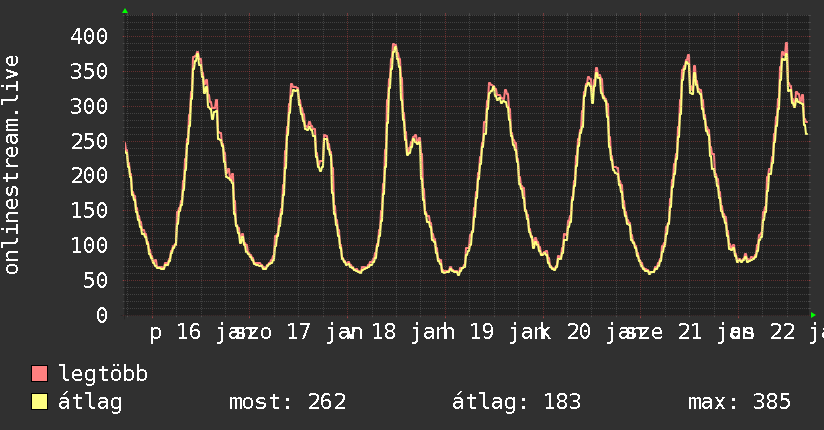
Task: Click the y-axis label 400
Action: [x=89, y=36]
